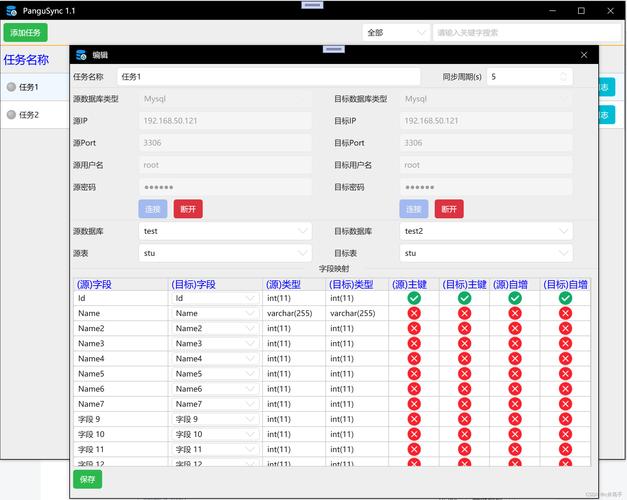This screenshot has width=627, height=500.
Task: Click the target 连接 button
Action: (413, 209)
